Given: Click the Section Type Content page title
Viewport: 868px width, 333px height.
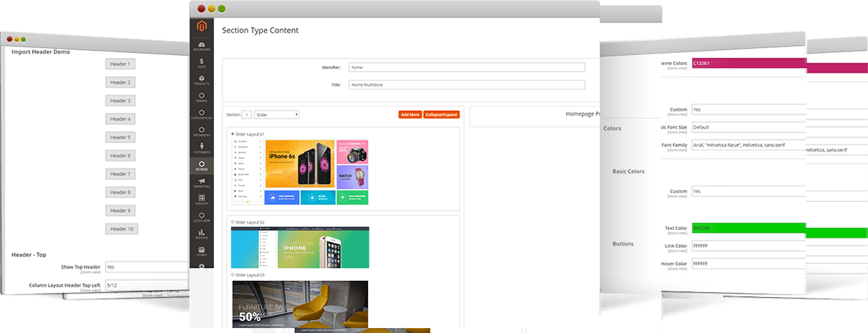Looking at the screenshot, I should pyautogui.click(x=260, y=30).
